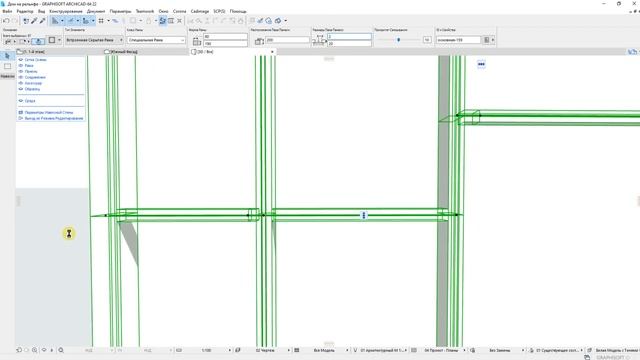Open the Тип Элемента frame type dropdown
The width and height of the screenshot is (640, 360).
[x=94, y=40]
